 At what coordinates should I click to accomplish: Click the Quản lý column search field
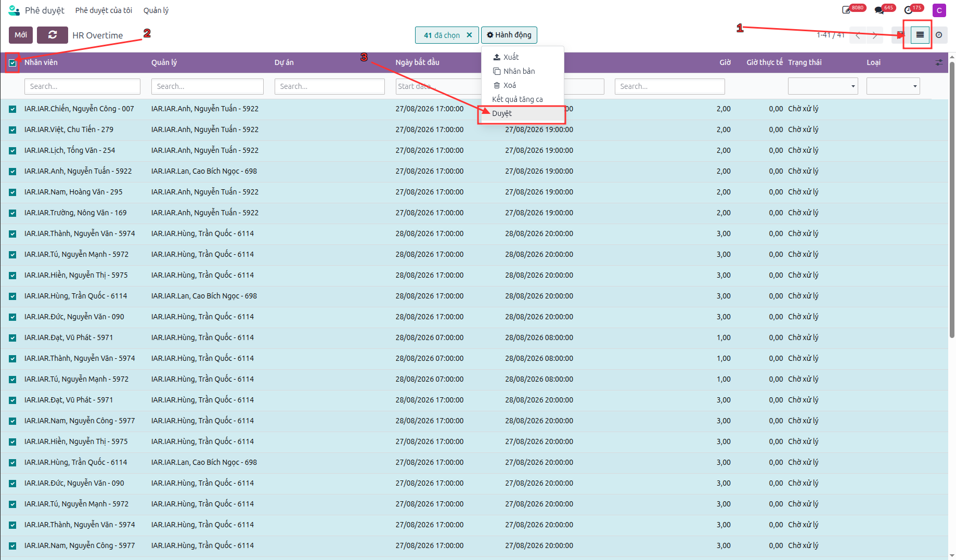click(x=207, y=86)
